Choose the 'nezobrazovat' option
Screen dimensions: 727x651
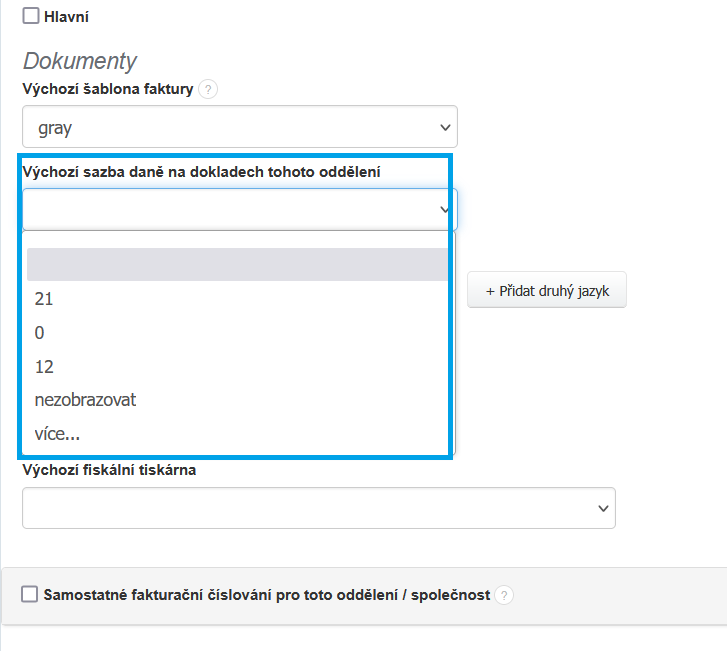pyautogui.click(x=85, y=400)
